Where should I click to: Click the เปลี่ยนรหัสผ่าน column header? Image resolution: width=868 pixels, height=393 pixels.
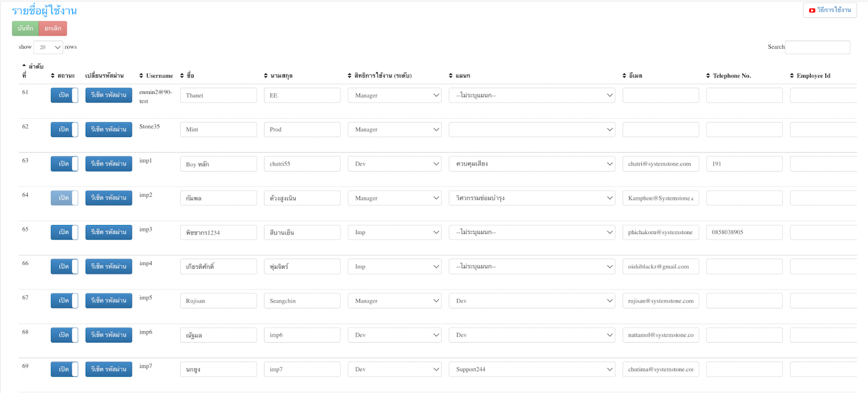(104, 76)
